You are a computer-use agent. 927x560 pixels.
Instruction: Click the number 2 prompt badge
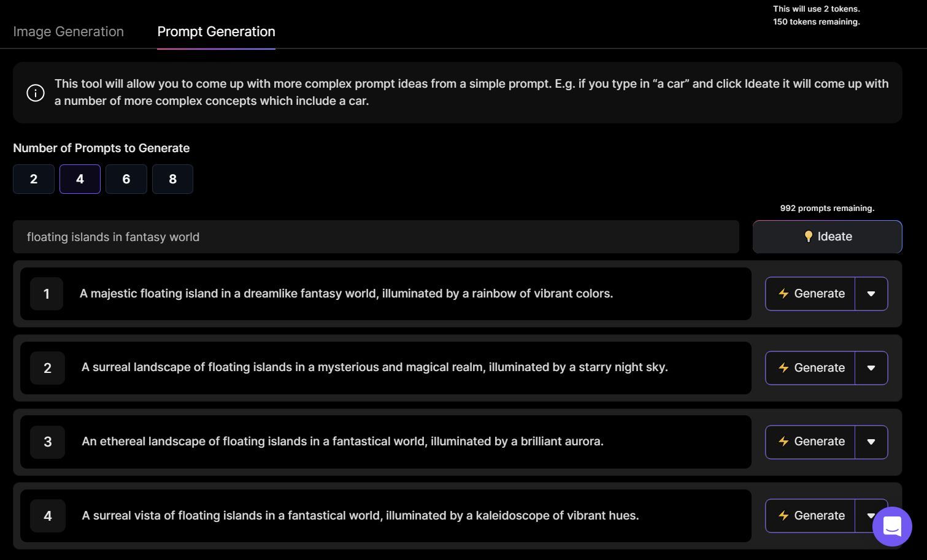(x=47, y=368)
